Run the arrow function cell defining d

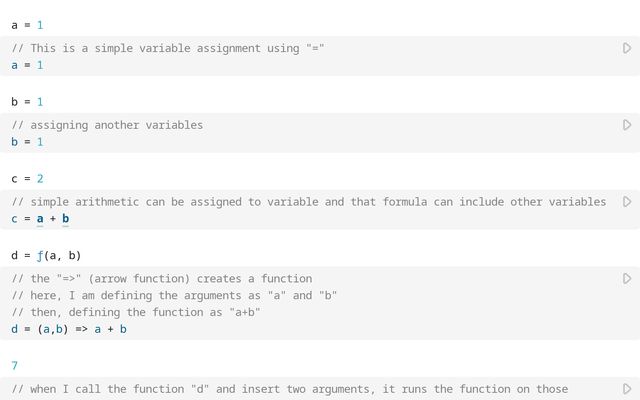point(627,278)
